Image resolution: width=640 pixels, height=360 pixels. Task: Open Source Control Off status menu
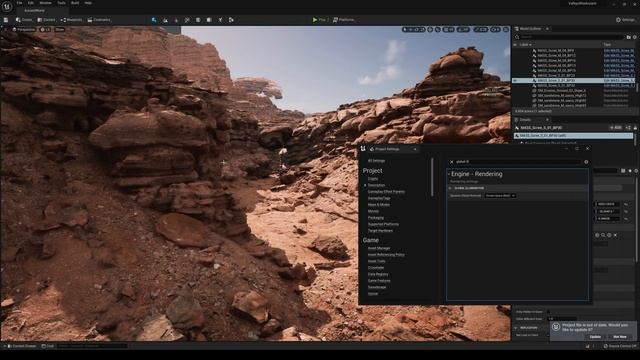pos(620,346)
